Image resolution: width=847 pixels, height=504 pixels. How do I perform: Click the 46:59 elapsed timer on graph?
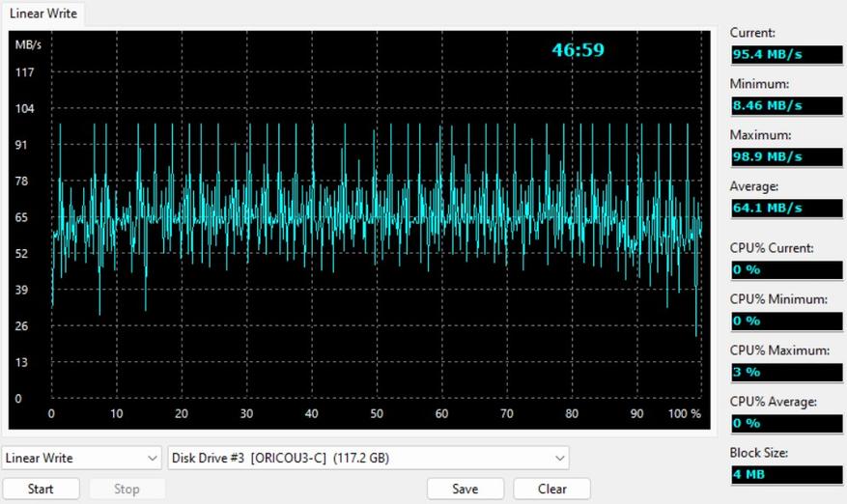578,50
